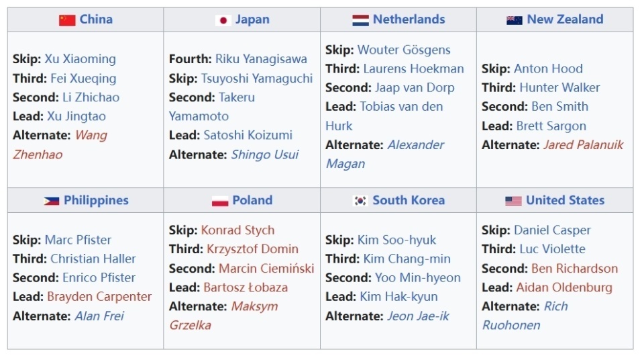Click red link Jared Palanuik
The height and width of the screenshot is (360, 644).
(x=583, y=145)
